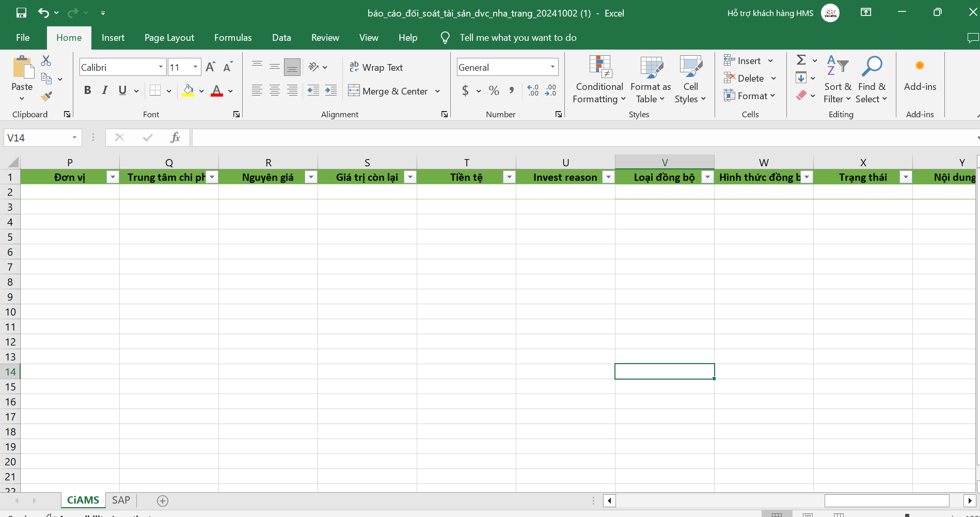980x517 pixels.
Task: Open the Formulas ribbon tab
Action: pos(233,38)
